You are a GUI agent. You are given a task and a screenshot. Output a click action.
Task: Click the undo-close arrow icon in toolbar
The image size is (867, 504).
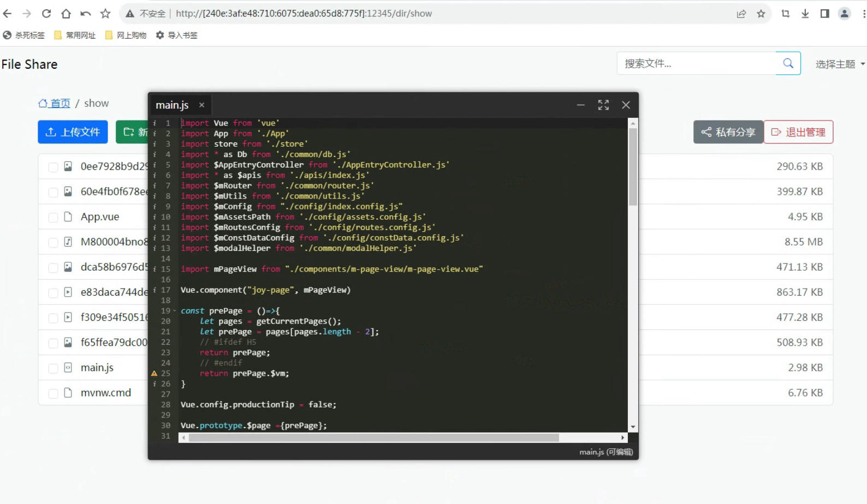point(86,14)
